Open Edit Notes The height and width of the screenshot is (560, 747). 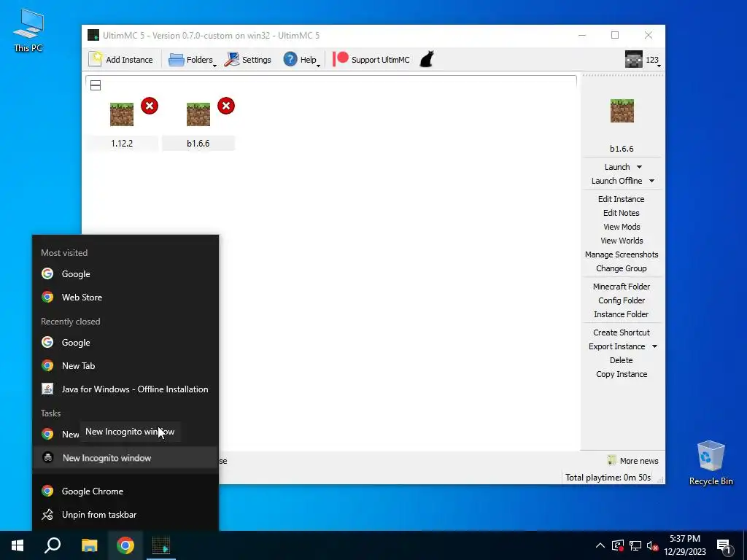tap(622, 213)
